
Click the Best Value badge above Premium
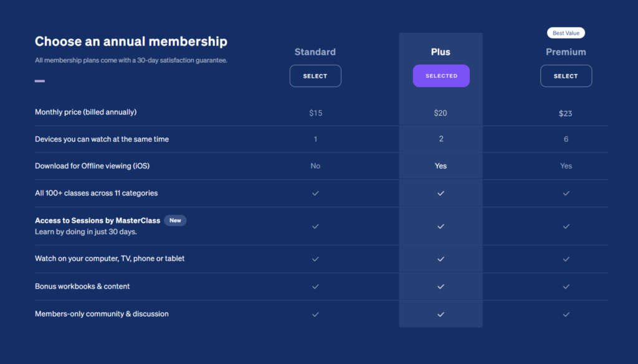tap(566, 33)
